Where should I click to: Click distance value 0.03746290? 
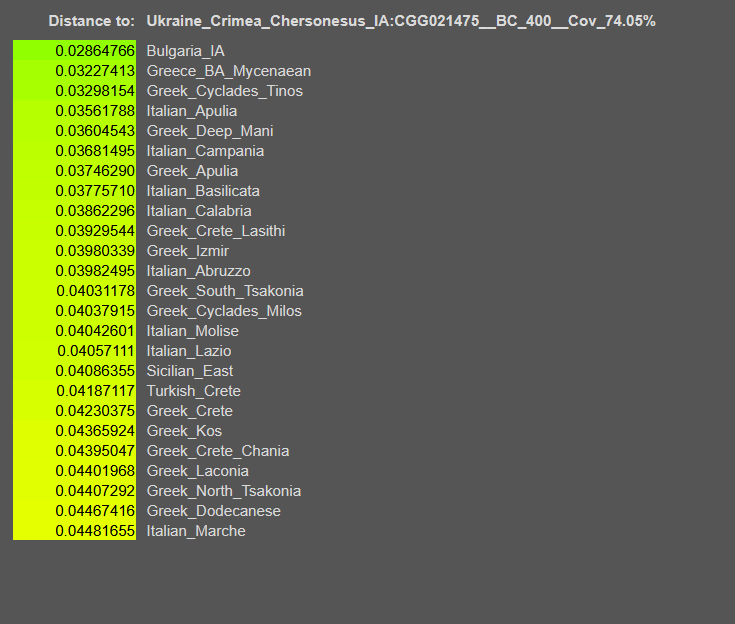95,171
